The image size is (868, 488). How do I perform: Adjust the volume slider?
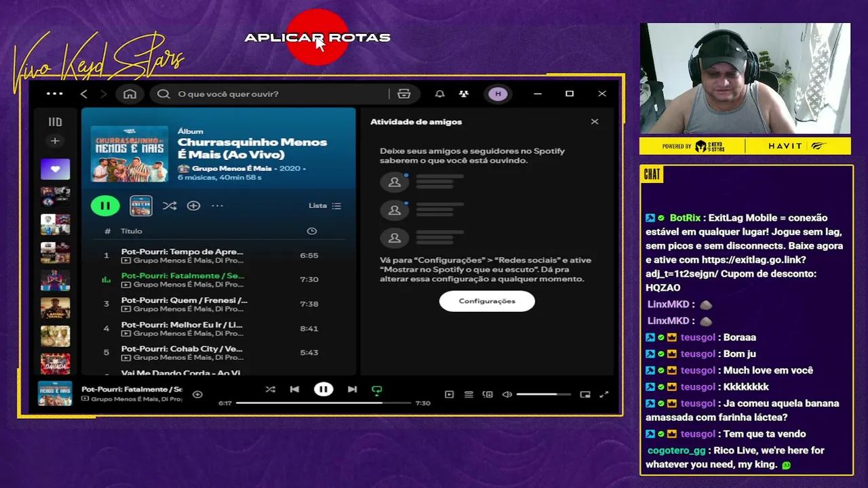point(545,394)
